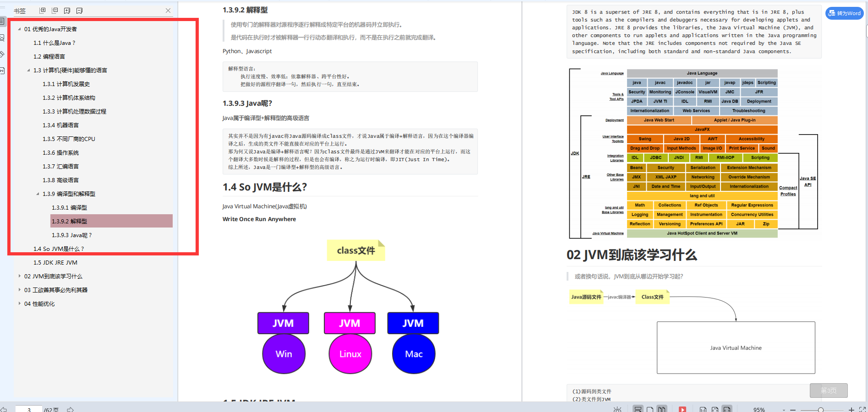Open bookmark 1.3.5 不同厂商的CPU
Screen dimensions: 868x412
point(69,139)
